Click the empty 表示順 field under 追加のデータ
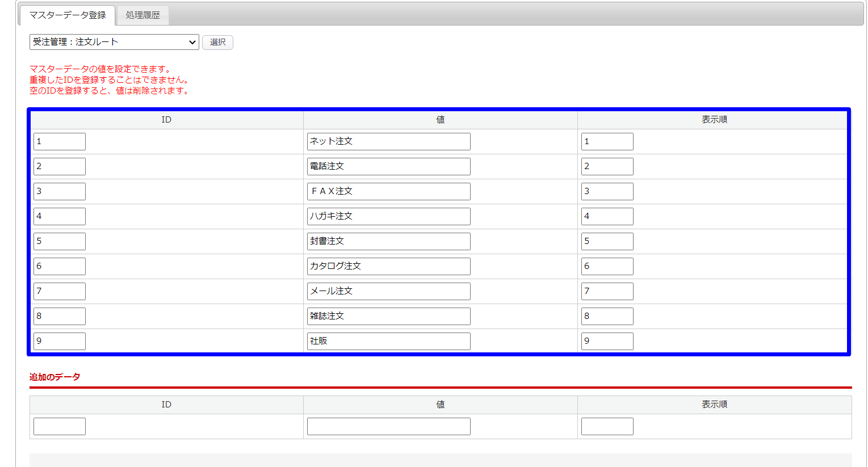The height and width of the screenshot is (467, 868). (607, 427)
